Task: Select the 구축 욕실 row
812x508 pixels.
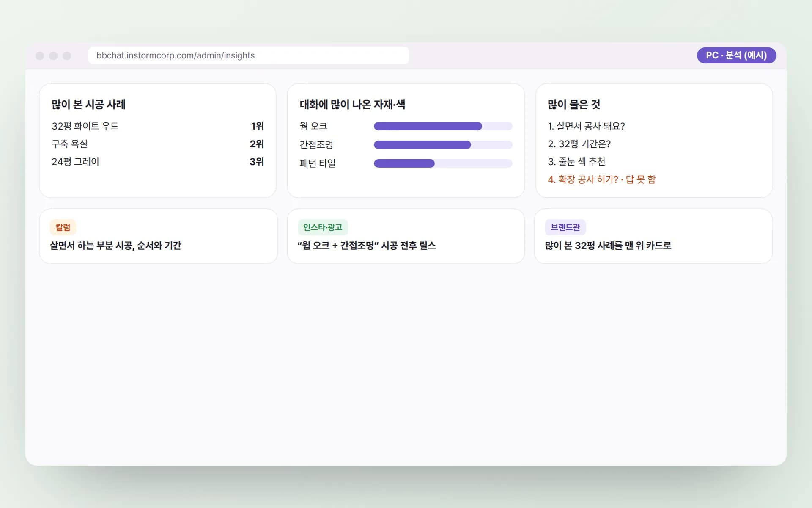Action: (157, 144)
